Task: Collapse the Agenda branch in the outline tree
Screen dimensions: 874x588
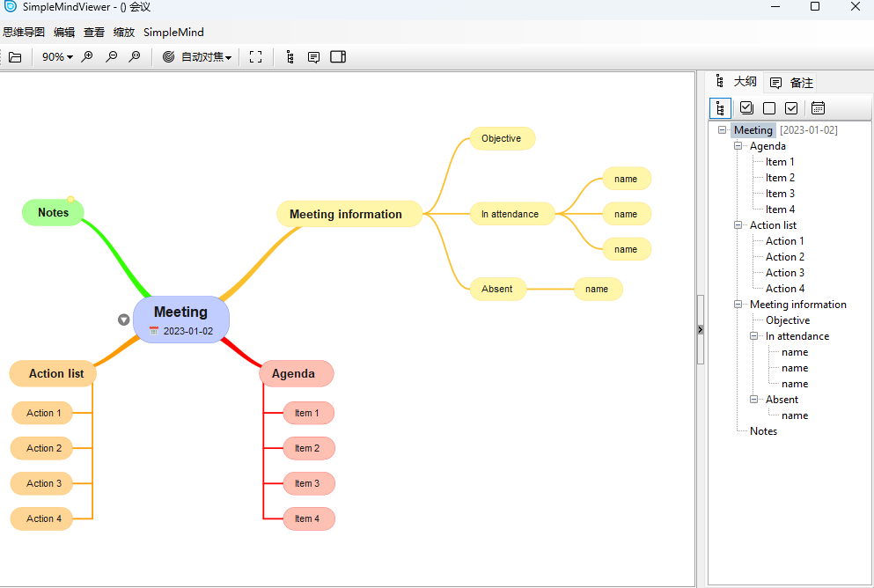Action: [738, 146]
